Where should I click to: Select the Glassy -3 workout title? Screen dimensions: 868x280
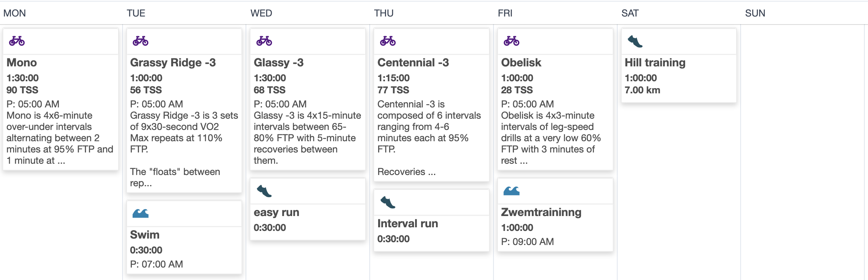pyautogui.click(x=278, y=63)
